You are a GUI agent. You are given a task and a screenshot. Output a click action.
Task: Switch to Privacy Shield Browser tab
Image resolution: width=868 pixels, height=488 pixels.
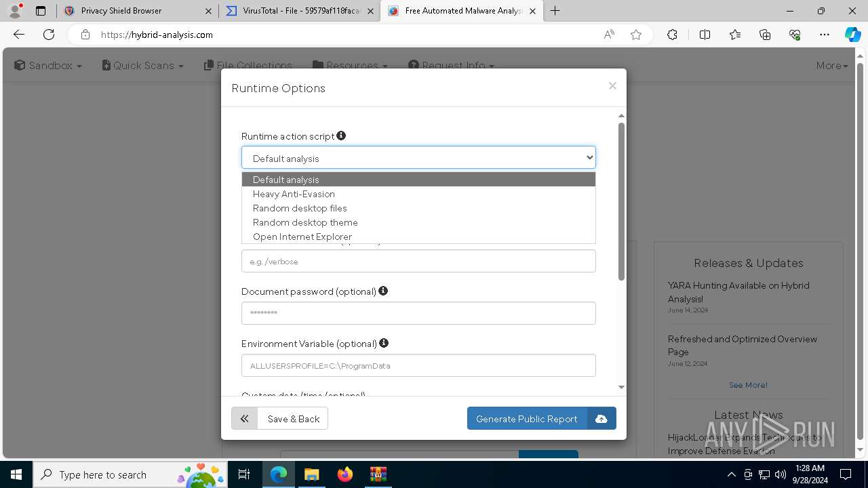[137, 11]
